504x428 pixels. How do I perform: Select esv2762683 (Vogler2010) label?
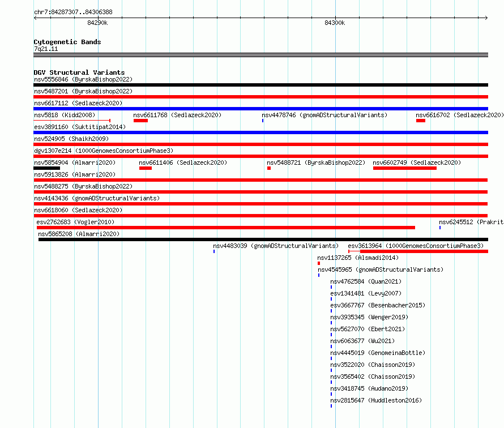tap(75, 222)
